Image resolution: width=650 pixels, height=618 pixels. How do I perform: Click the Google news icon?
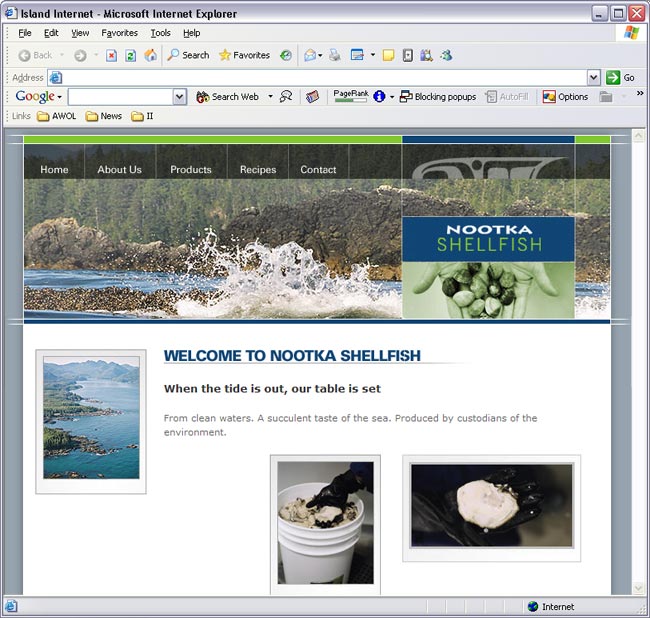tap(312, 97)
